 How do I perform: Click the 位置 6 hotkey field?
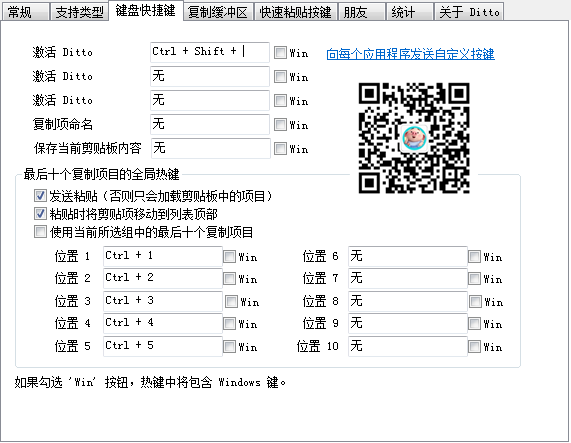click(x=408, y=256)
